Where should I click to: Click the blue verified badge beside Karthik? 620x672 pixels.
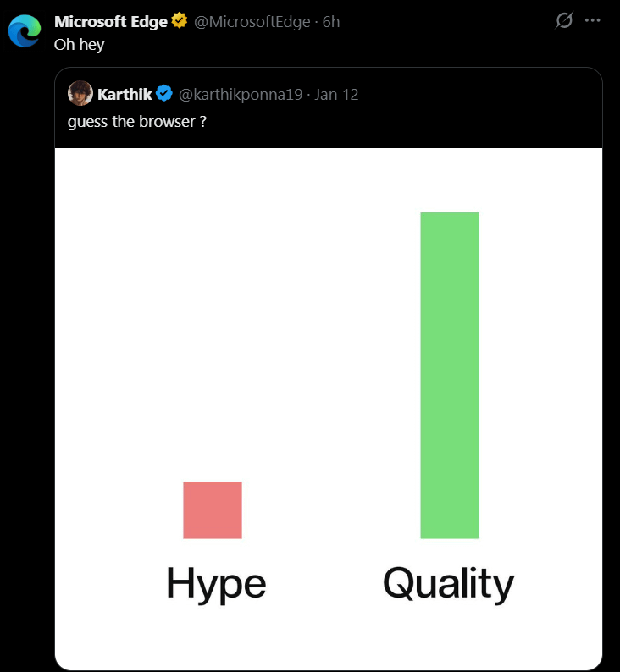[164, 94]
